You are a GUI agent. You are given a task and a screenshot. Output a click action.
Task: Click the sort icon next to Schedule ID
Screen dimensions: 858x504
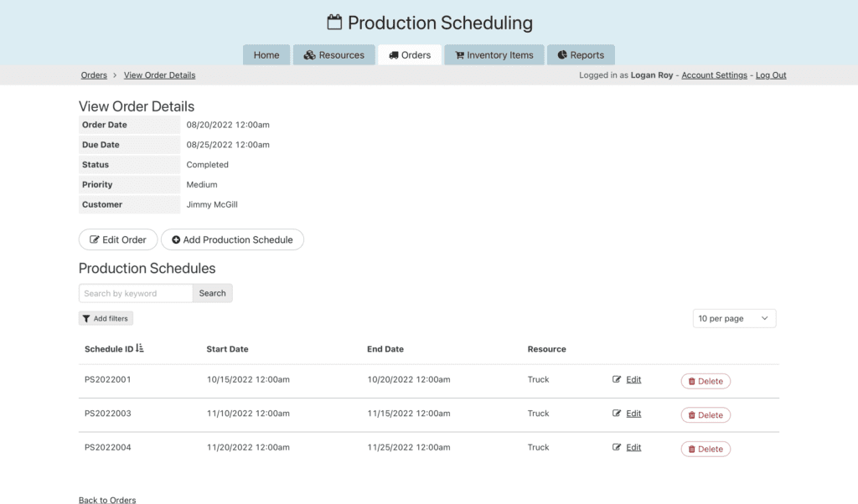pyautogui.click(x=140, y=348)
